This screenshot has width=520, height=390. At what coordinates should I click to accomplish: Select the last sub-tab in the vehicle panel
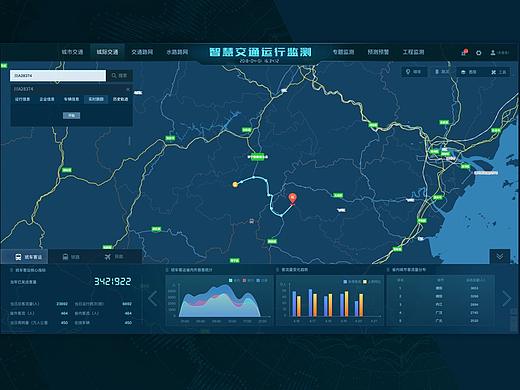point(120,99)
